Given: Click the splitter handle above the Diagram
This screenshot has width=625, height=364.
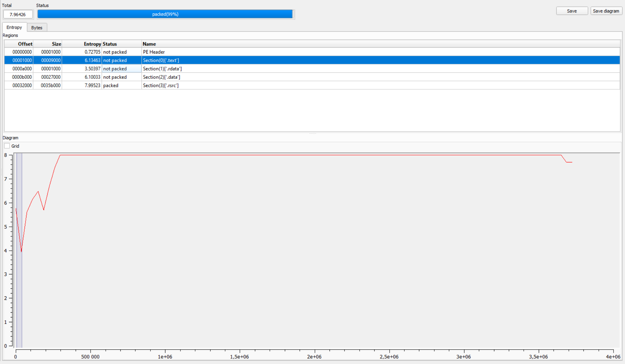Looking at the screenshot, I should 312,133.
